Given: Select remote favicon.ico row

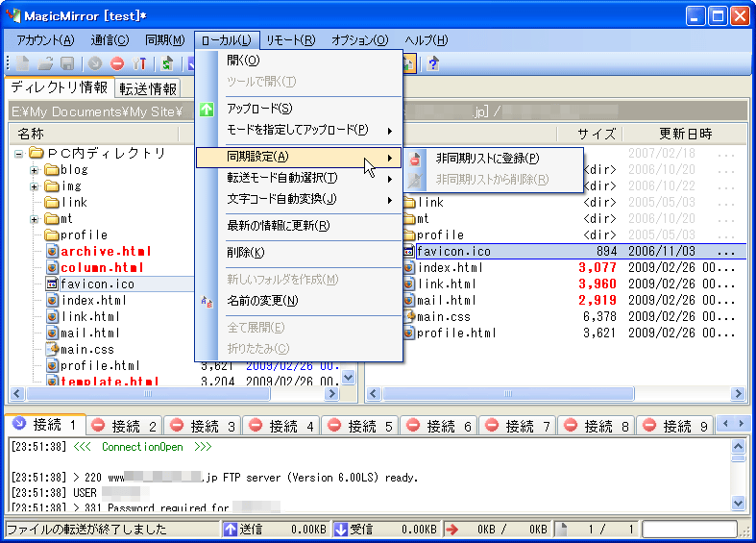Looking at the screenshot, I should tap(573, 251).
